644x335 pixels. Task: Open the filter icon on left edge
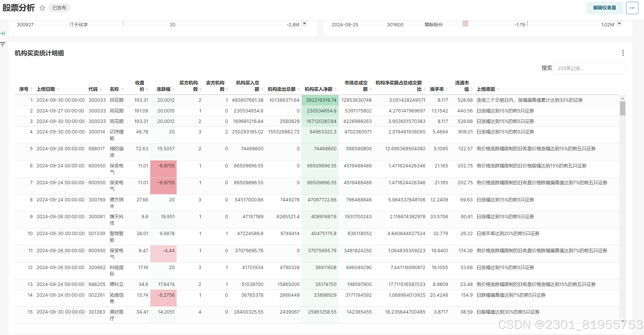[x=3, y=44]
